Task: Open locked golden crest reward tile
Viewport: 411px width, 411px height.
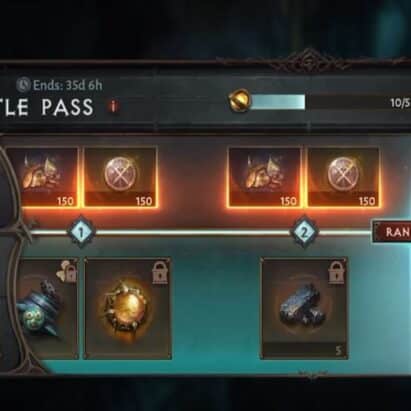Action: (128, 308)
